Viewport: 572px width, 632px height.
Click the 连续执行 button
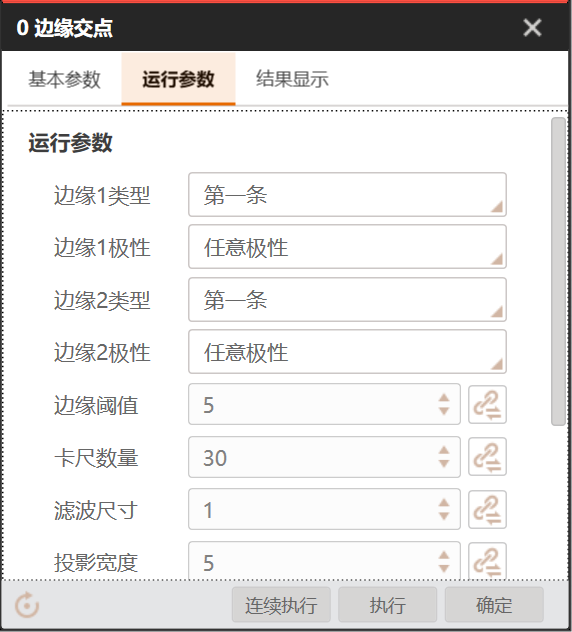point(281,605)
